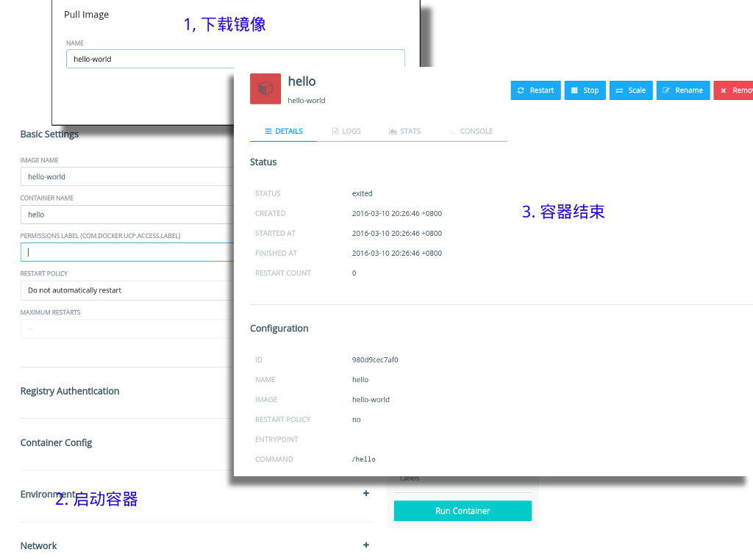Open the hello-world image link under Configuration

(371, 400)
